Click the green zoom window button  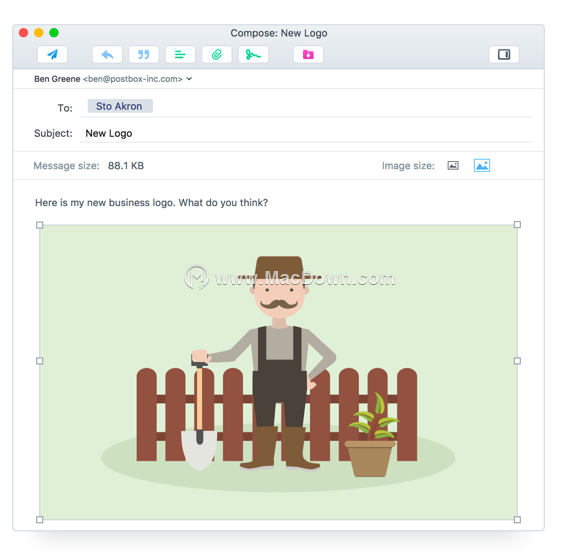(54, 33)
